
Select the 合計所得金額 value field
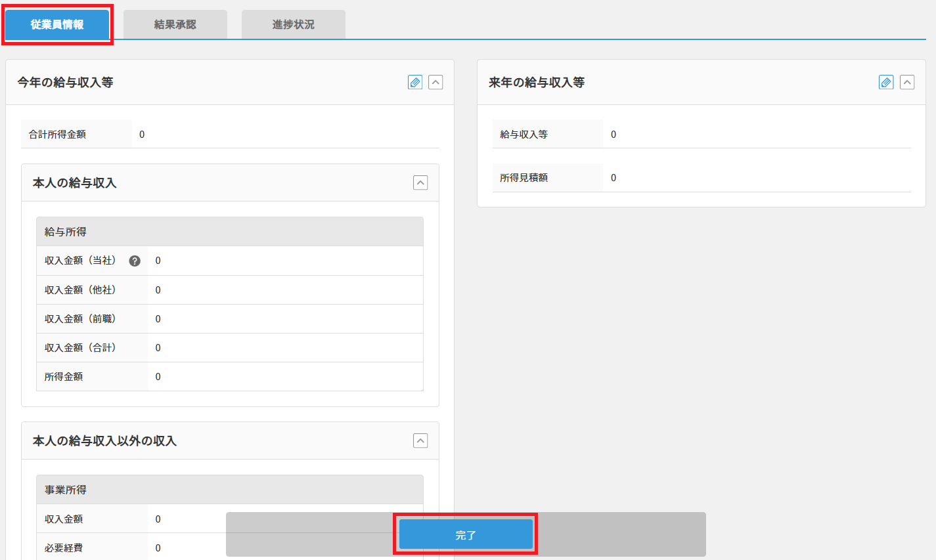point(142,135)
